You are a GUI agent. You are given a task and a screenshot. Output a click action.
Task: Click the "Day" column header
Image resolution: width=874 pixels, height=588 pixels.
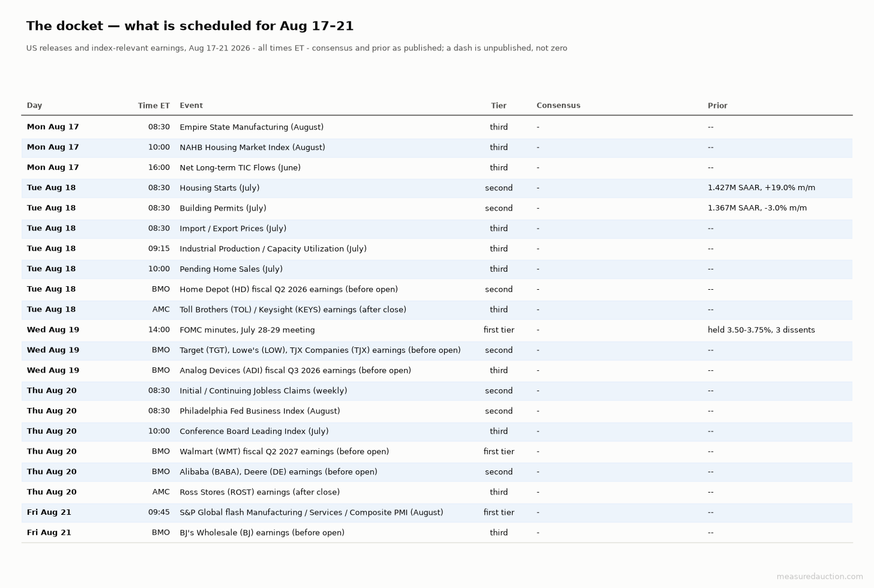(x=34, y=106)
